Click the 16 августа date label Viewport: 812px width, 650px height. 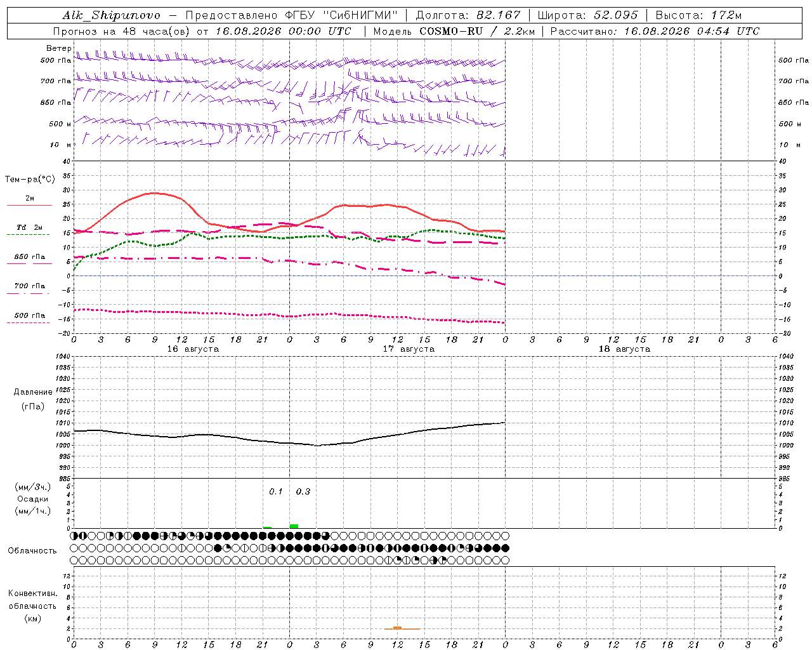(x=193, y=348)
